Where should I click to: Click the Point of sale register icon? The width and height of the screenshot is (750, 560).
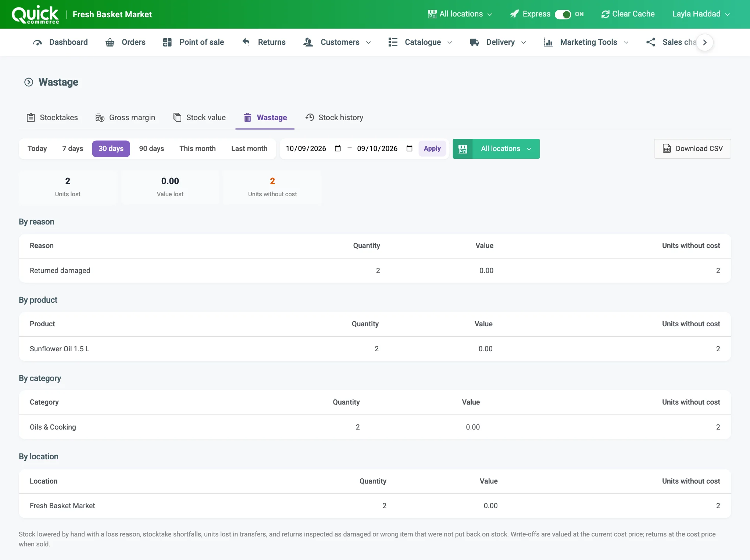[167, 43]
